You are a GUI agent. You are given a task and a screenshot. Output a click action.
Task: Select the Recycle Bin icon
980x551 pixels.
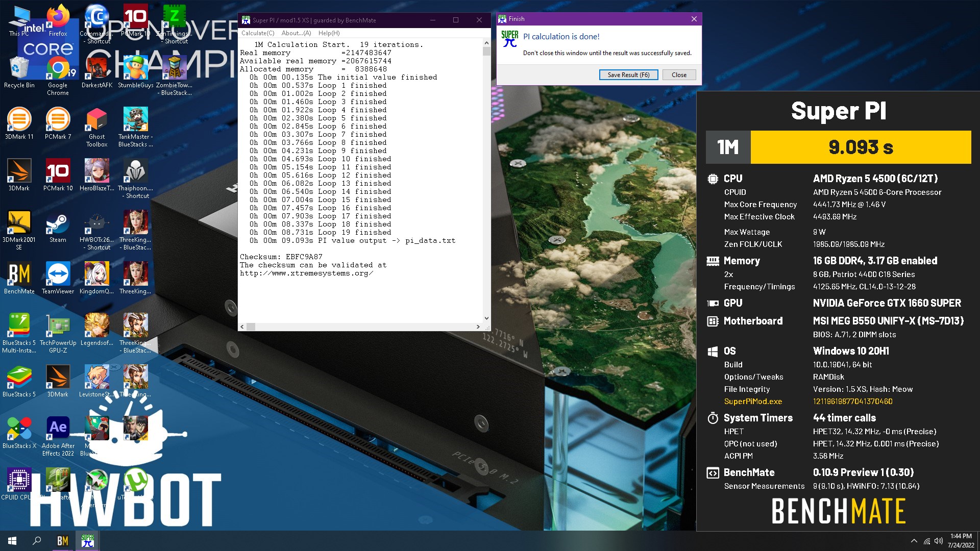tap(19, 72)
